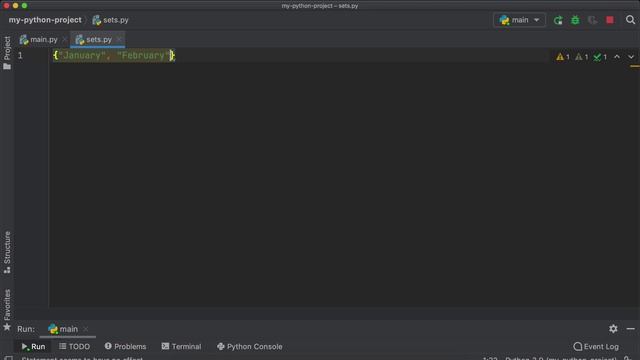
Task: Click the green typo check indicator
Action: (600, 57)
